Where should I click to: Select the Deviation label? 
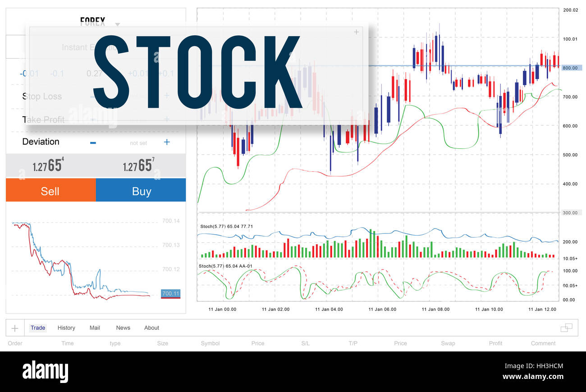click(x=41, y=141)
